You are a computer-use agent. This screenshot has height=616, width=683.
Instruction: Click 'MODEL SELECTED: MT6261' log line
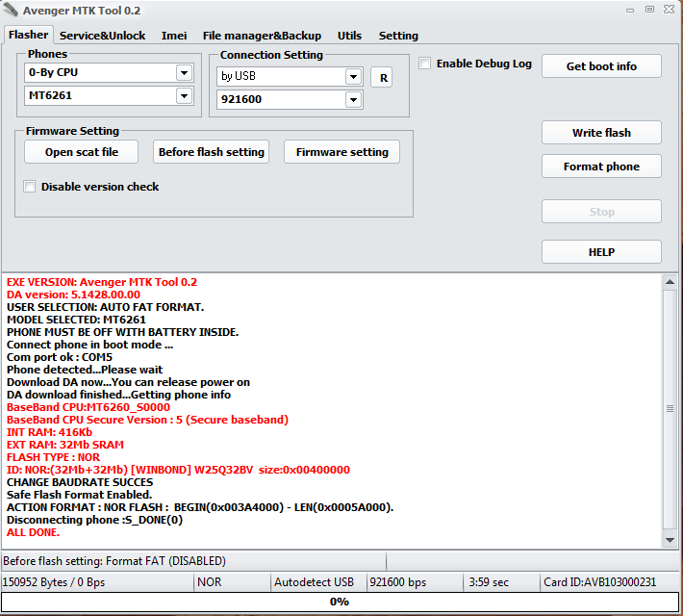[76, 320]
